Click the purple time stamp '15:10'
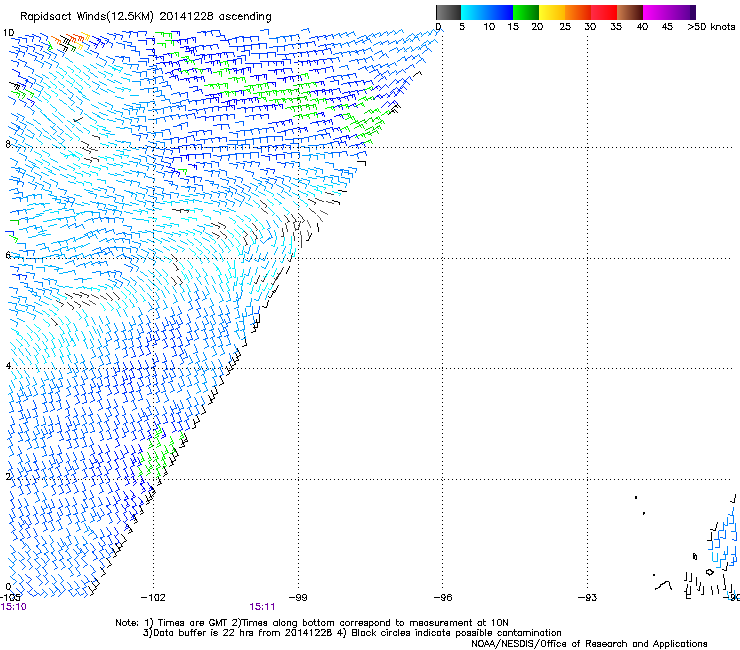 pos(13,607)
